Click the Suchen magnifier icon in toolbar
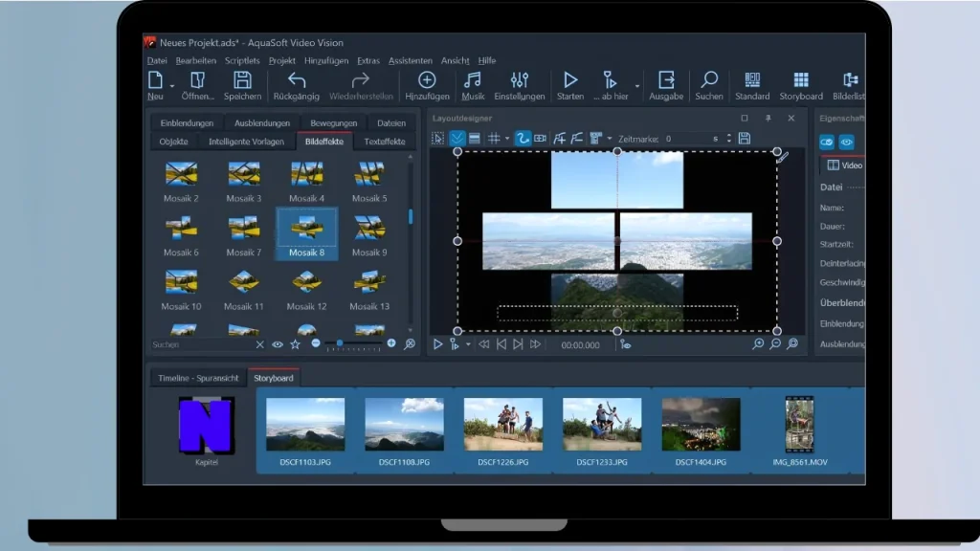This screenshot has width=980, height=551. (x=709, y=80)
